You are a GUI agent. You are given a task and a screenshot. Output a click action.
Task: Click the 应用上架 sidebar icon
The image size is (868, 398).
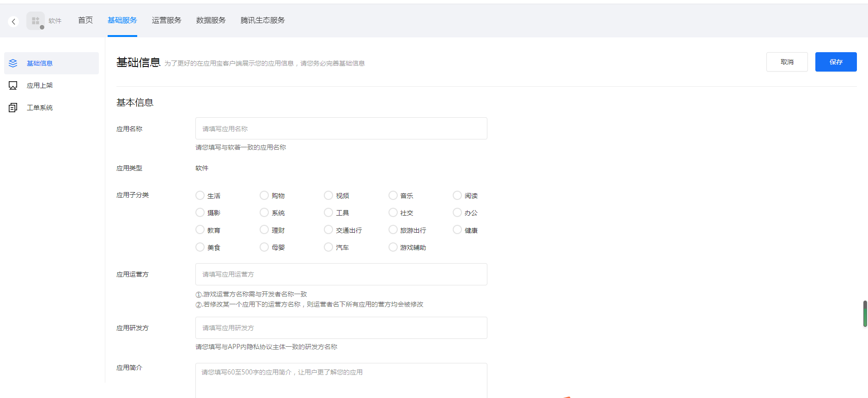tap(13, 85)
